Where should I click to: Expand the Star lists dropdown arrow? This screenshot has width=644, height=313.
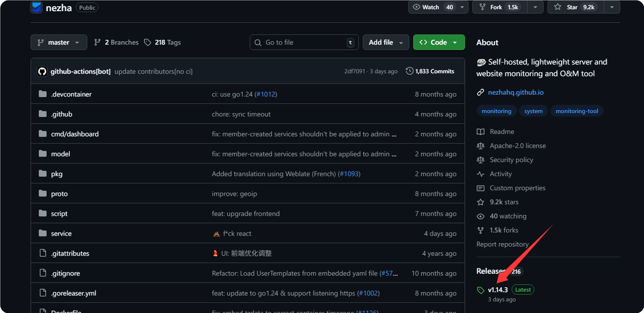[612, 7]
